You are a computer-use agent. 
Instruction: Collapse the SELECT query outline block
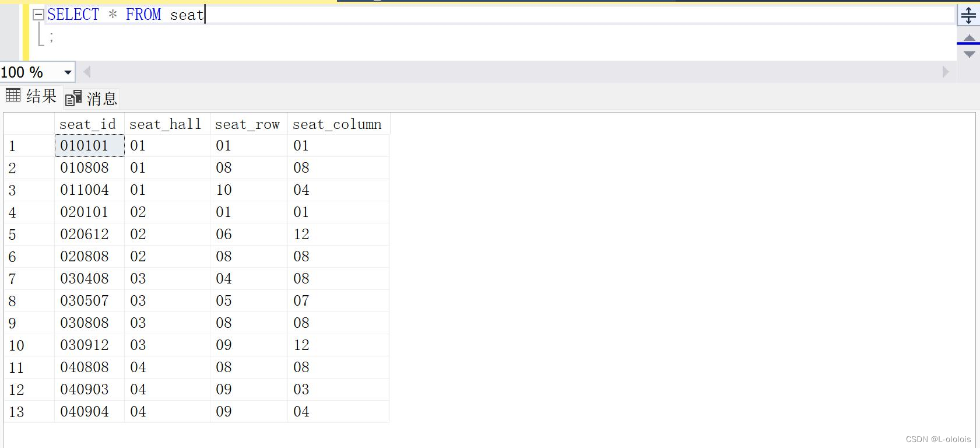click(38, 15)
